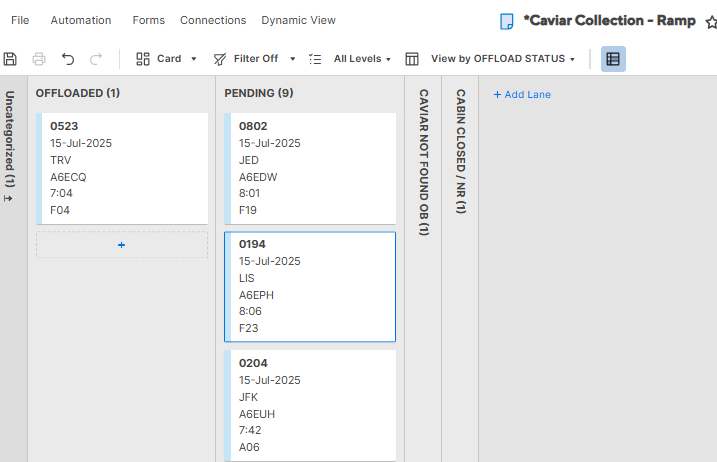This screenshot has height=462, width=717.
Task: Open the Dynamic View menu
Action: pyautogui.click(x=299, y=20)
